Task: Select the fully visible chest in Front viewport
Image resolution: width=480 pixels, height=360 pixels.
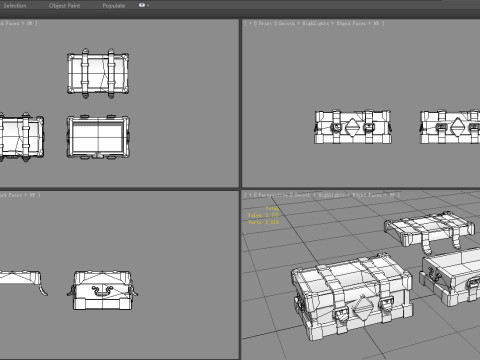Action: [353, 127]
